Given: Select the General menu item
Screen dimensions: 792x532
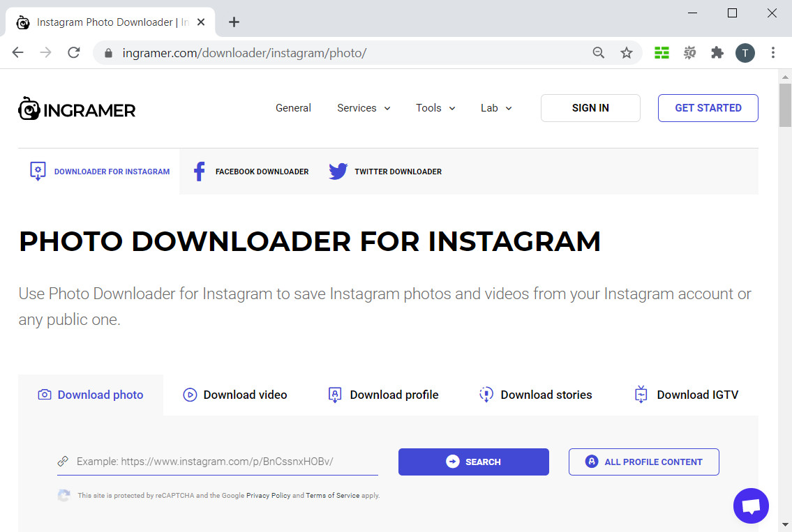Looking at the screenshot, I should click(x=293, y=108).
